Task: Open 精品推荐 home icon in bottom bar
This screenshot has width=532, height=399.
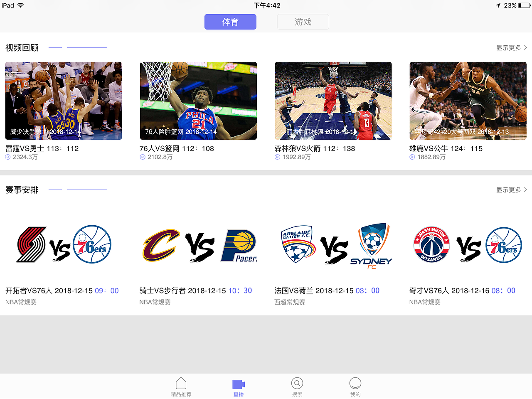Action: [181, 383]
